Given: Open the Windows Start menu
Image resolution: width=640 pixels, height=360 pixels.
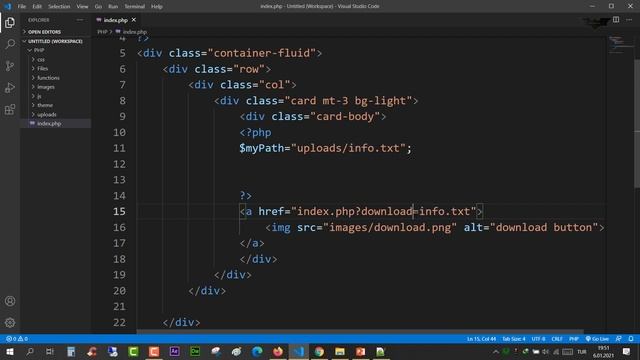Looking at the screenshot, I should (9, 351).
